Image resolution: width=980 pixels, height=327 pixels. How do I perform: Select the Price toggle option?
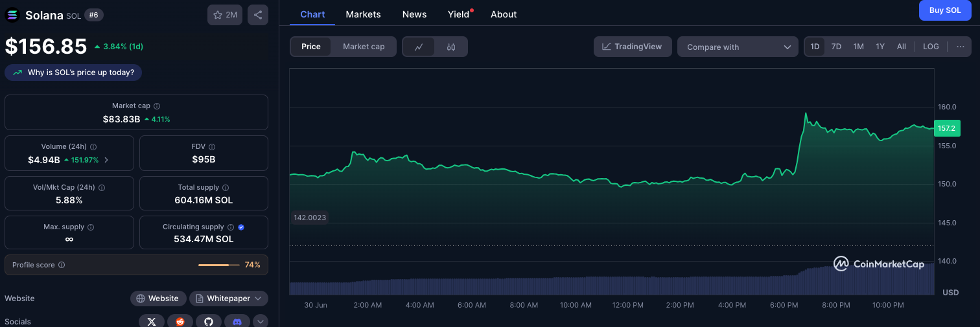311,47
